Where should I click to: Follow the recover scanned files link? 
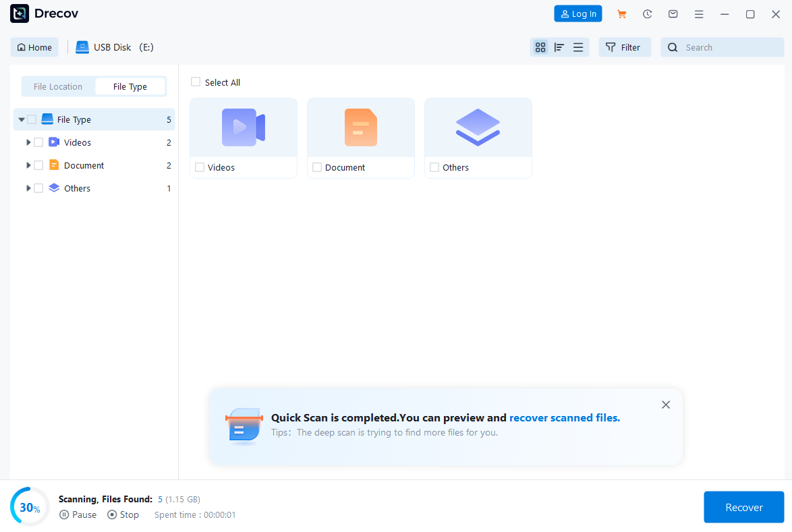click(564, 418)
